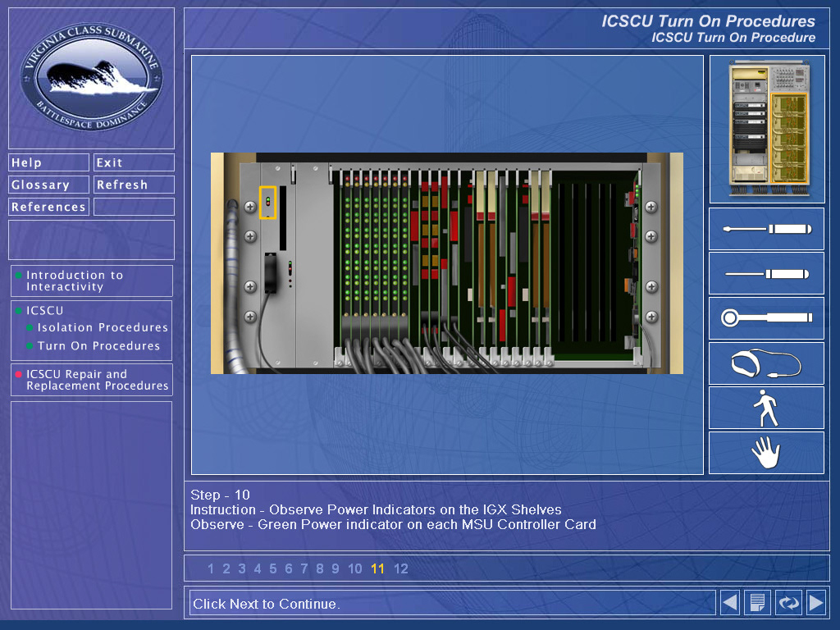Open the notes page icon
The height and width of the screenshot is (630, 840).
pyautogui.click(x=757, y=603)
